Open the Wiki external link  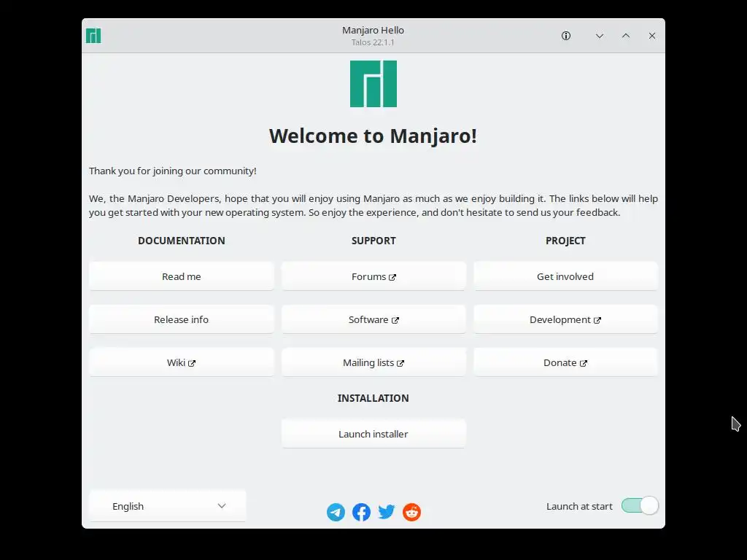(182, 362)
